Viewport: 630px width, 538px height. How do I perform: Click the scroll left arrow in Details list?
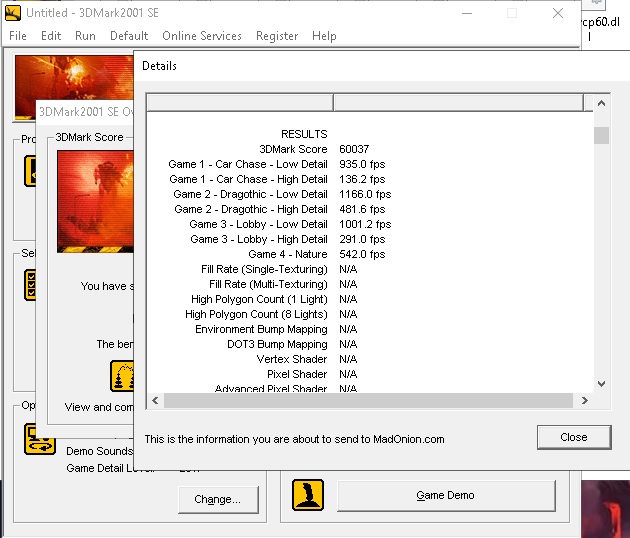click(155, 401)
